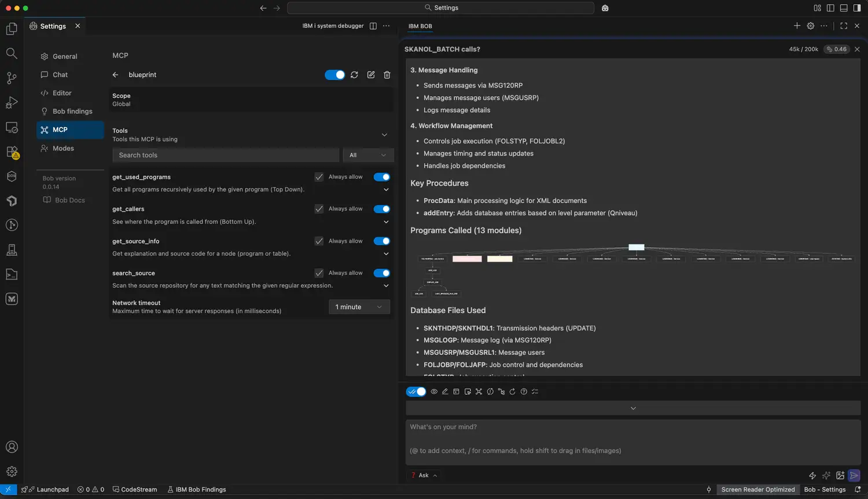Go back from the blueprint MCP details
The height and width of the screenshot is (499, 868).
point(115,75)
